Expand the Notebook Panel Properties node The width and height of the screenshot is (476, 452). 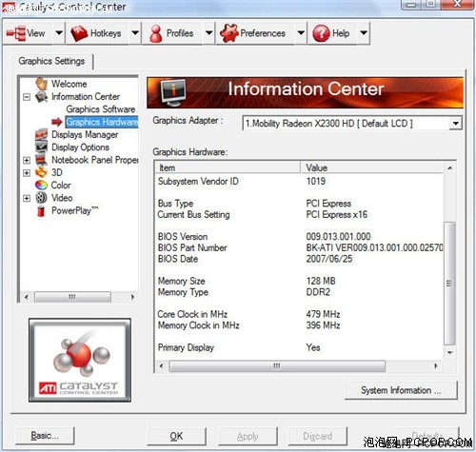27,160
